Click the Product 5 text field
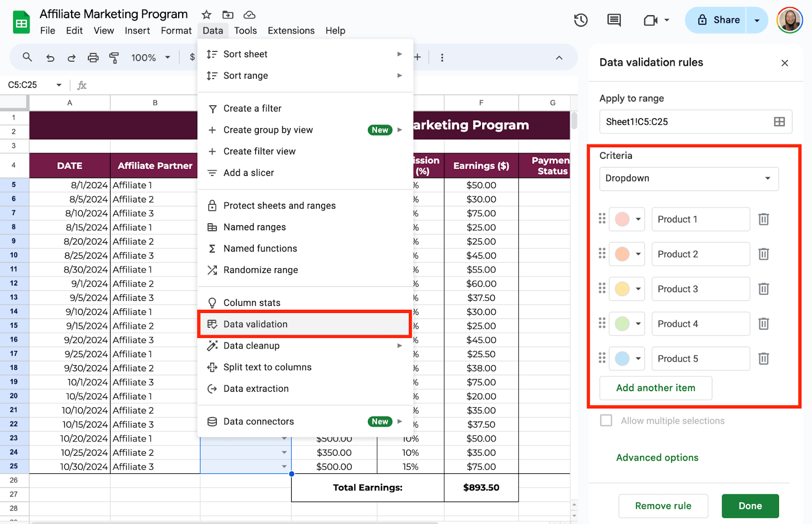This screenshot has width=812, height=524. tap(700, 359)
